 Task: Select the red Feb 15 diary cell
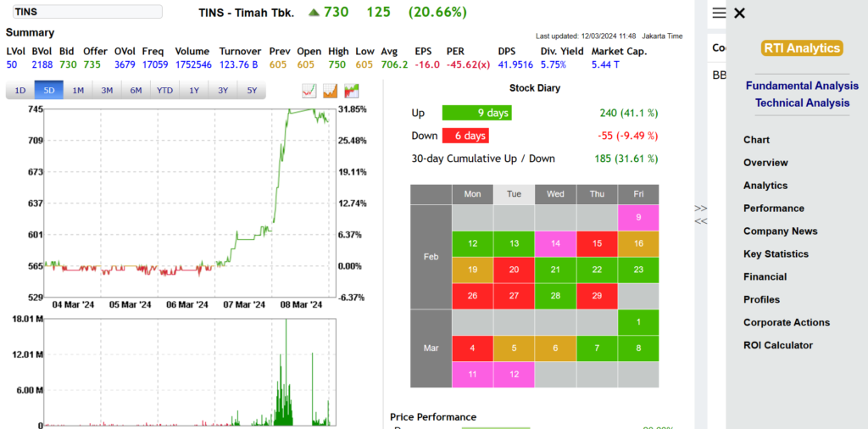[597, 244]
